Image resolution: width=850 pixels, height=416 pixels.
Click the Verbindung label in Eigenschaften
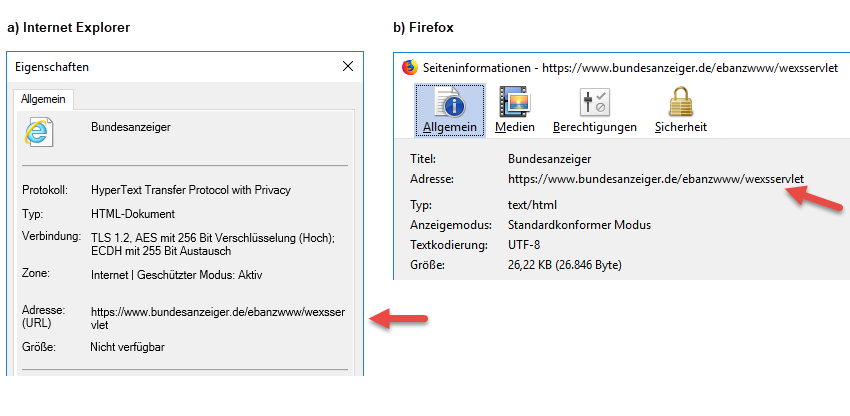tap(51, 236)
